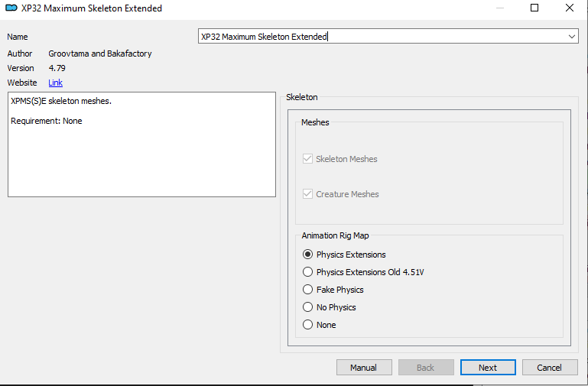The image size is (588, 386).
Task: Click the Skeleton section heading
Action: pyautogui.click(x=302, y=97)
